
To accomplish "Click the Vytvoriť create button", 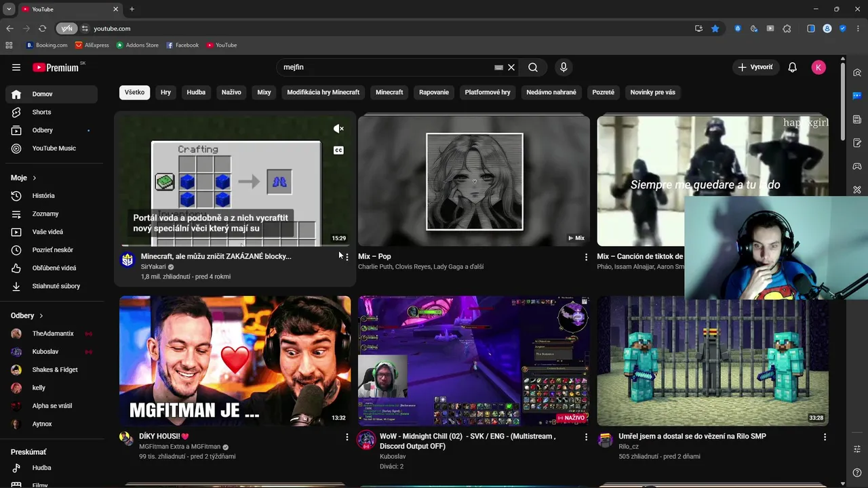I will 755,67.
